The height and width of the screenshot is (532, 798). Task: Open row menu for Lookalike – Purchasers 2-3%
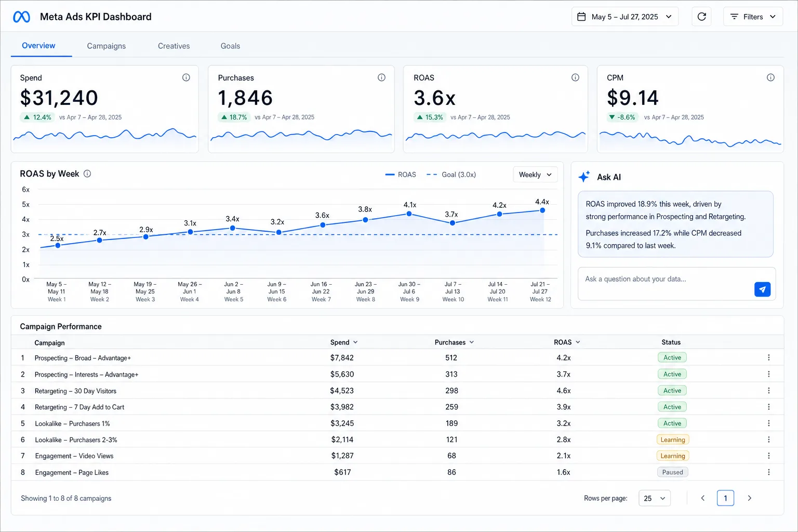coord(769,440)
